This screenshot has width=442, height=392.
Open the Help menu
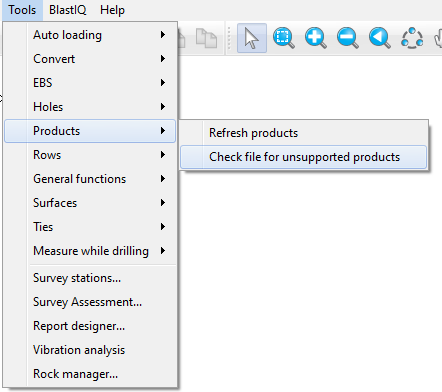coord(112,10)
